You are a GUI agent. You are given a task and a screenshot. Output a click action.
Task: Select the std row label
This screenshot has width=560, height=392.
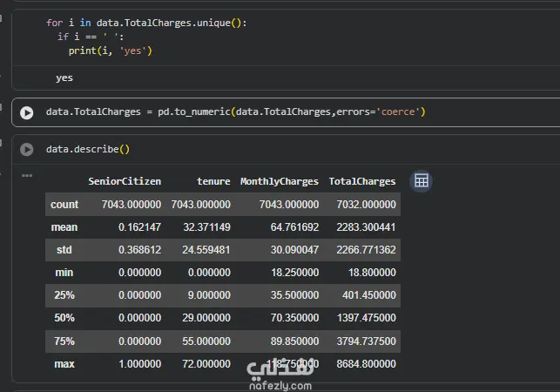click(64, 250)
